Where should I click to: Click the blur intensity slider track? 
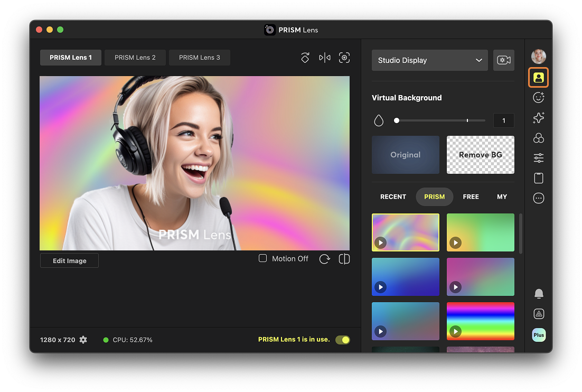[441, 120]
